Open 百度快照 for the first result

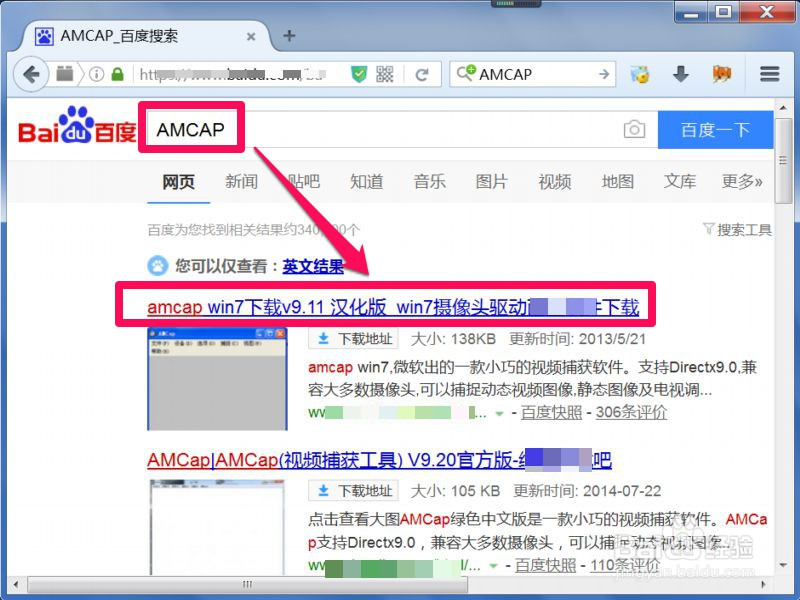pos(551,412)
